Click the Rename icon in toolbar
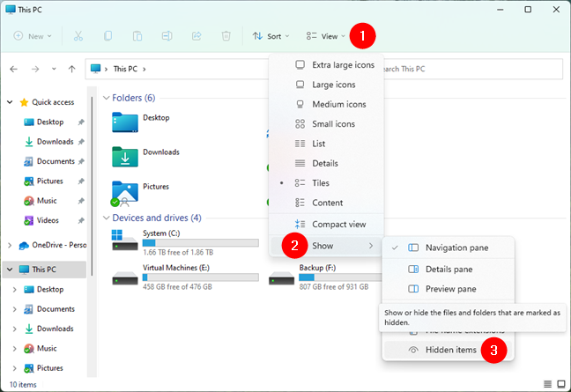 coord(167,36)
